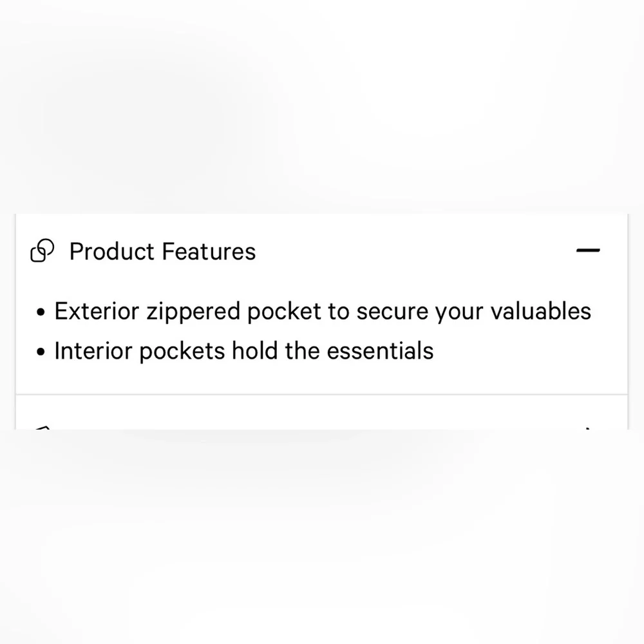Select the Product Features heading text
Image resolution: width=644 pixels, height=644 pixels.
[162, 251]
